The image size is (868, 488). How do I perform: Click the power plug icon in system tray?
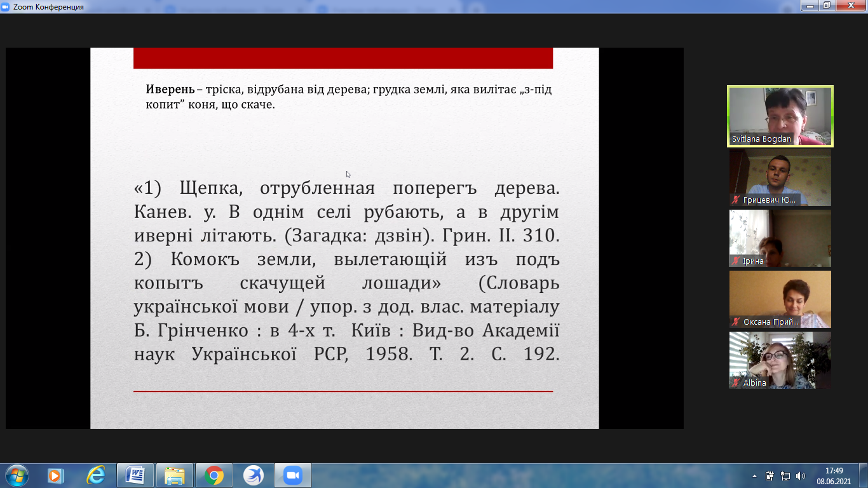click(770, 475)
